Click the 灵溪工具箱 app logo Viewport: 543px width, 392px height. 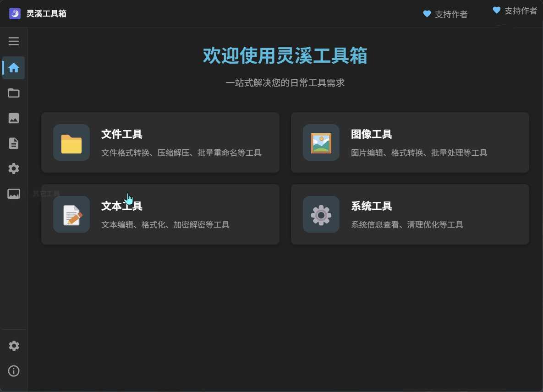click(x=15, y=13)
